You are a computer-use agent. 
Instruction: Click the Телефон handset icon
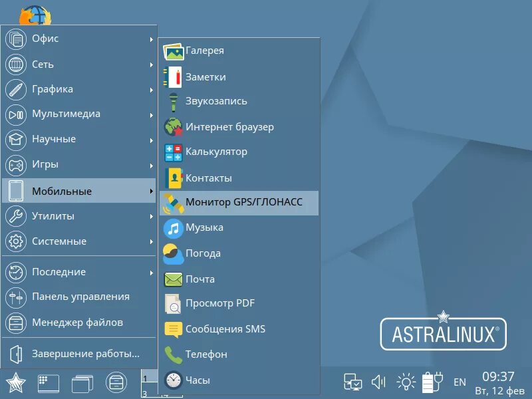(x=174, y=354)
